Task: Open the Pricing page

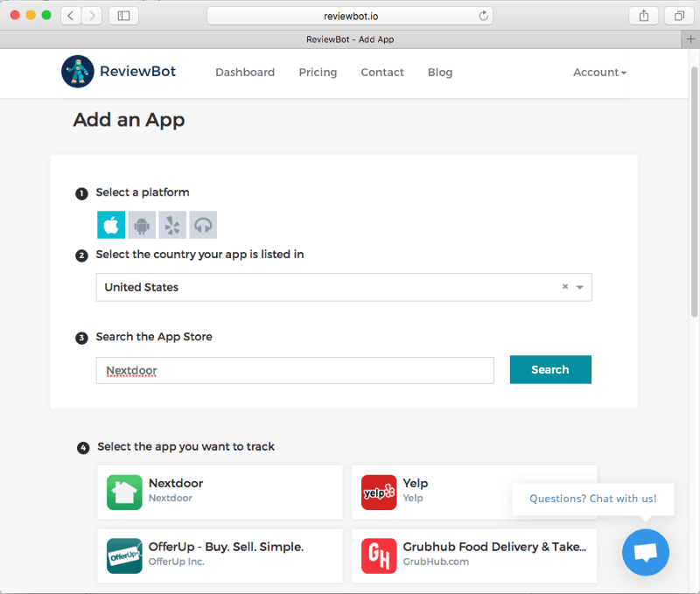Action: (x=318, y=73)
